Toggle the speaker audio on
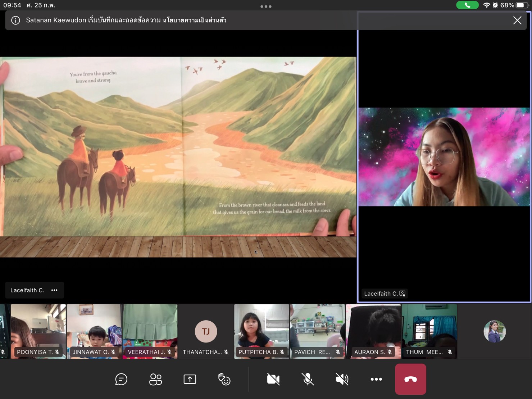This screenshot has height=399, width=532. click(x=342, y=379)
